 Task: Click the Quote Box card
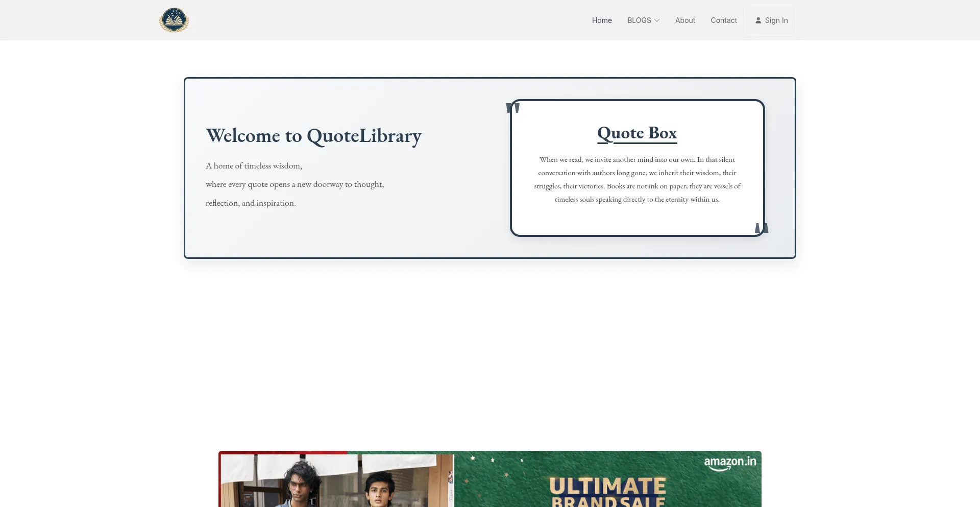point(637,168)
